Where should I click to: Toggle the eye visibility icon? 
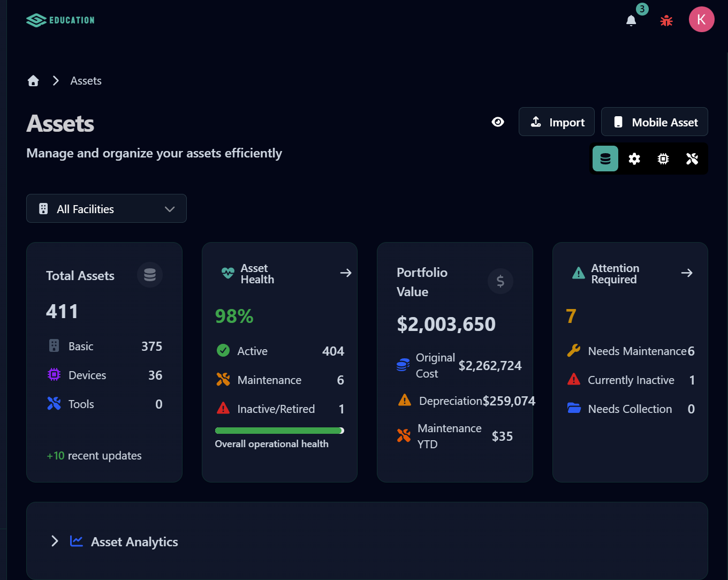[498, 122]
